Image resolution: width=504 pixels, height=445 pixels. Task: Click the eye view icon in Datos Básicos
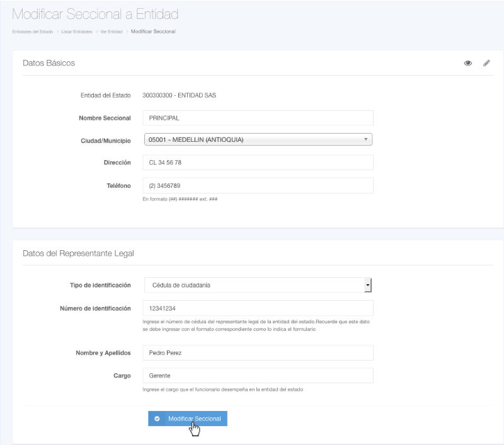point(468,64)
